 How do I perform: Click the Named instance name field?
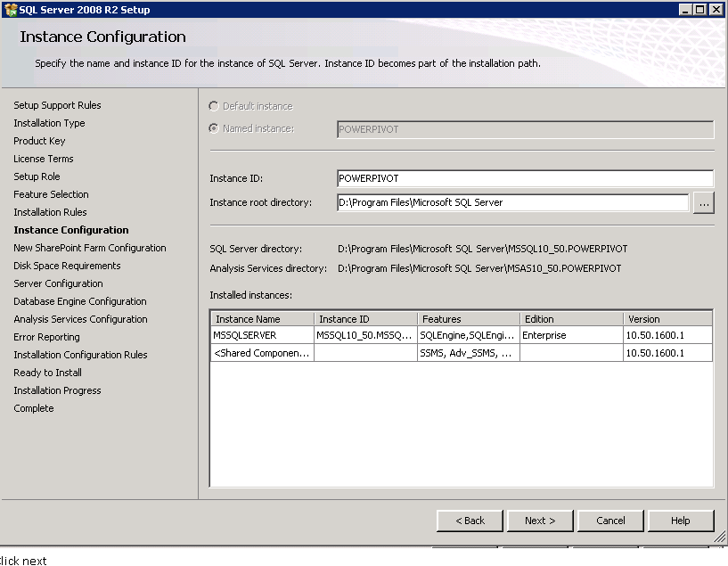[525, 129]
